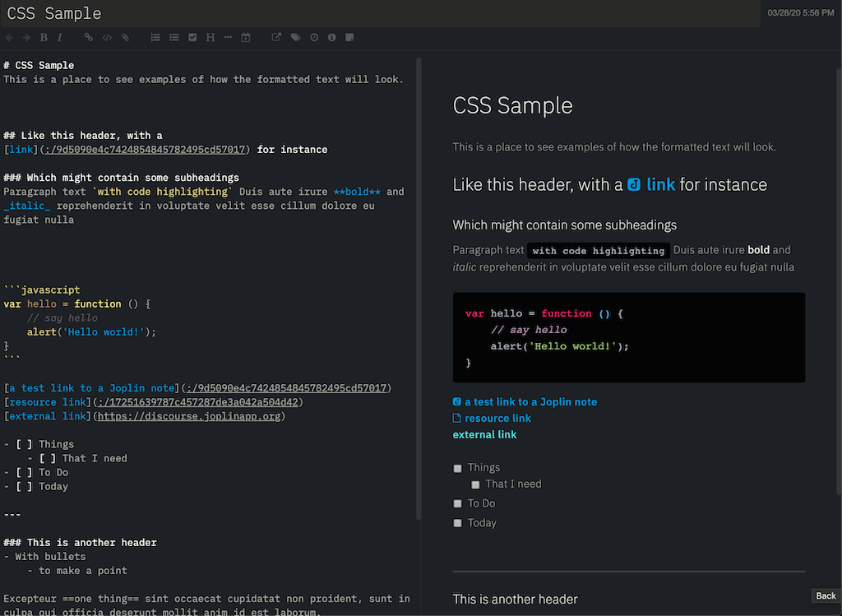Check the 'To Do' checkbox
The image size is (842, 616).
[x=457, y=504]
